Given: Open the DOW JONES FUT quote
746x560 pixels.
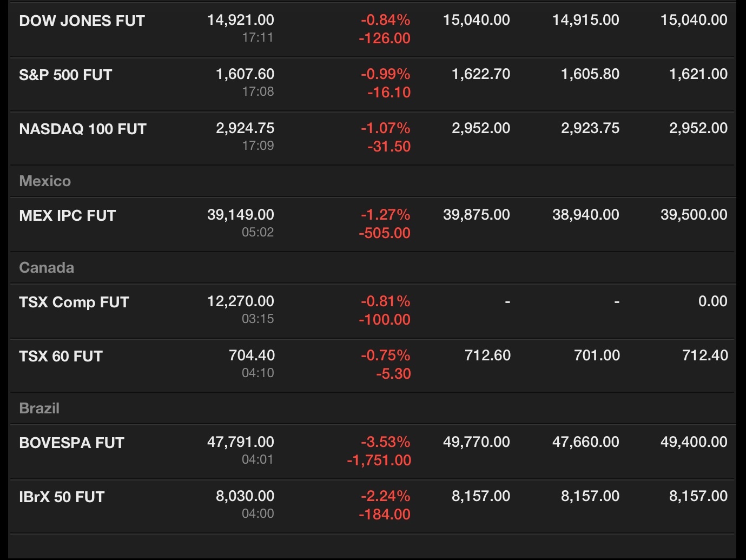Looking at the screenshot, I should (x=82, y=21).
